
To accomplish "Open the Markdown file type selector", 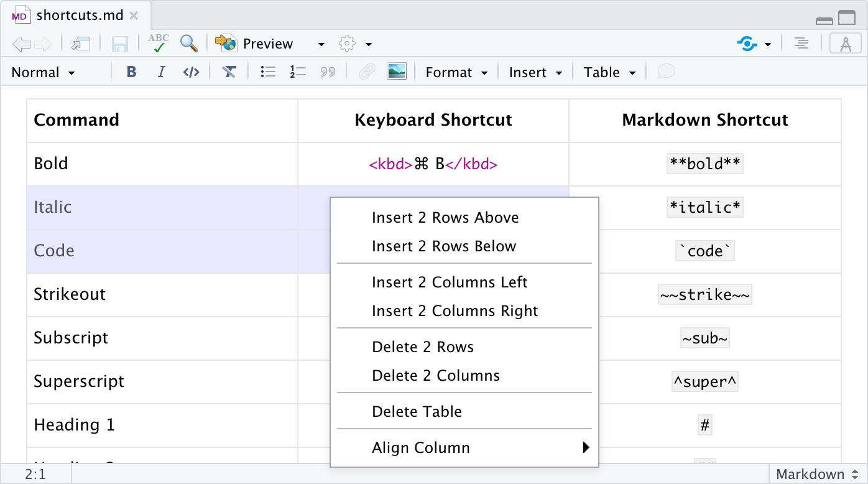I will [x=817, y=474].
